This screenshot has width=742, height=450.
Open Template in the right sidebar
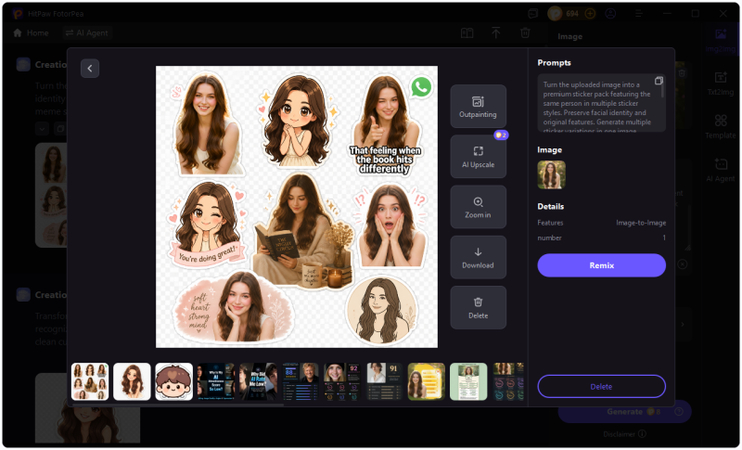(720, 126)
